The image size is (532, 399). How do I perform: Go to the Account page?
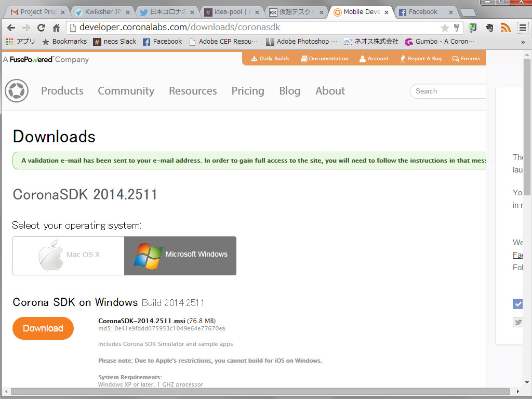tap(374, 59)
